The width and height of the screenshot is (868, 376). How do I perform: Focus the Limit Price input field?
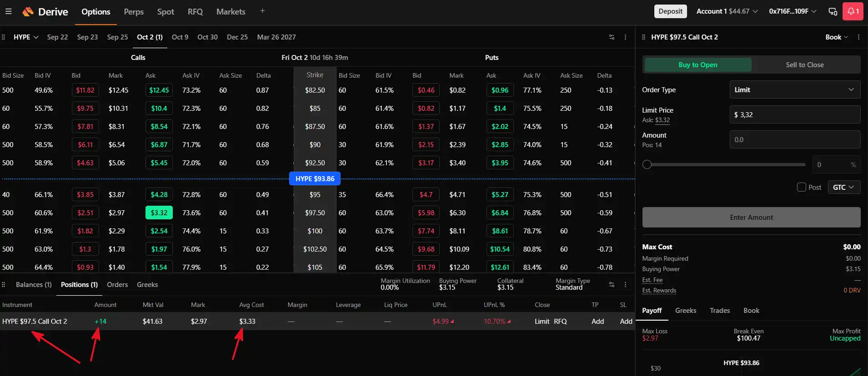tap(795, 115)
